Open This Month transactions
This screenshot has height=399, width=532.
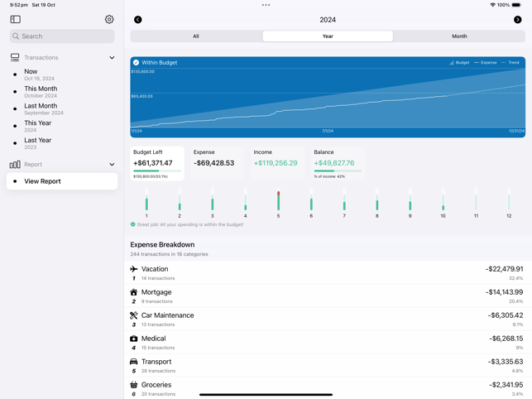62,92
